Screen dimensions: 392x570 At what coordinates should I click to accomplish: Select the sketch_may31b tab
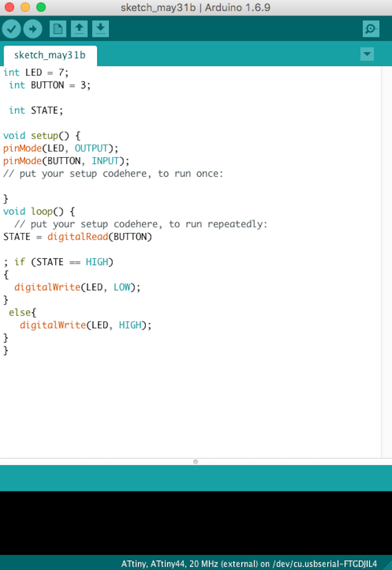click(50, 55)
